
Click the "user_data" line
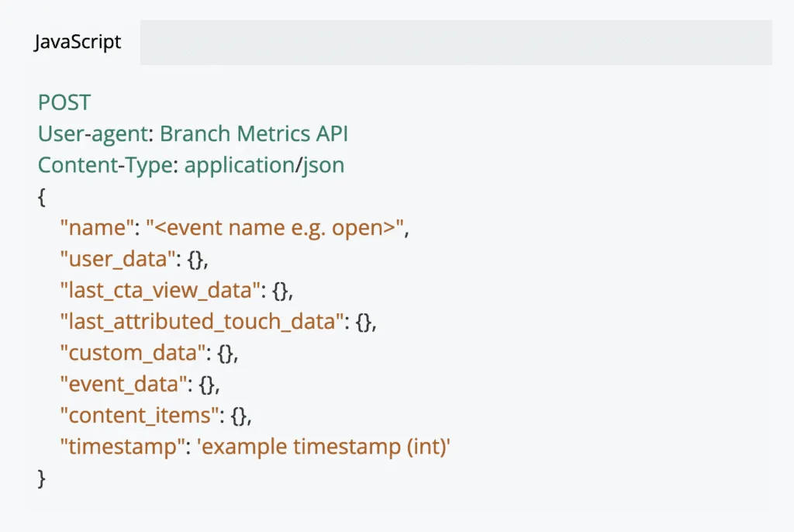click(x=134, y=260)
